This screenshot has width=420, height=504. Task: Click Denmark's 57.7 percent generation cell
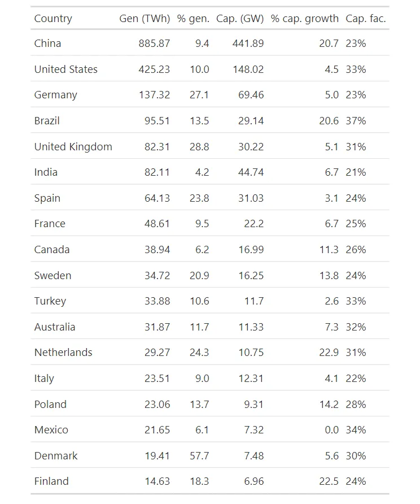(199, 456)
